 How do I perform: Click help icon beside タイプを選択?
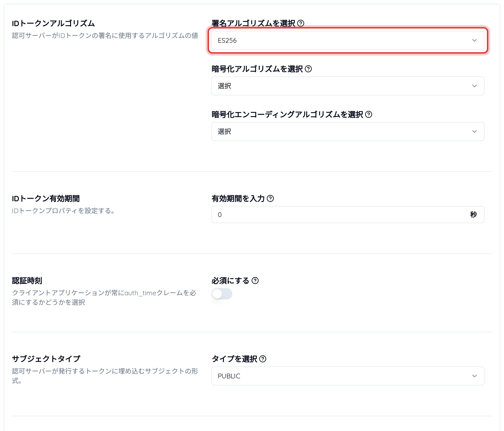(263, 359)
